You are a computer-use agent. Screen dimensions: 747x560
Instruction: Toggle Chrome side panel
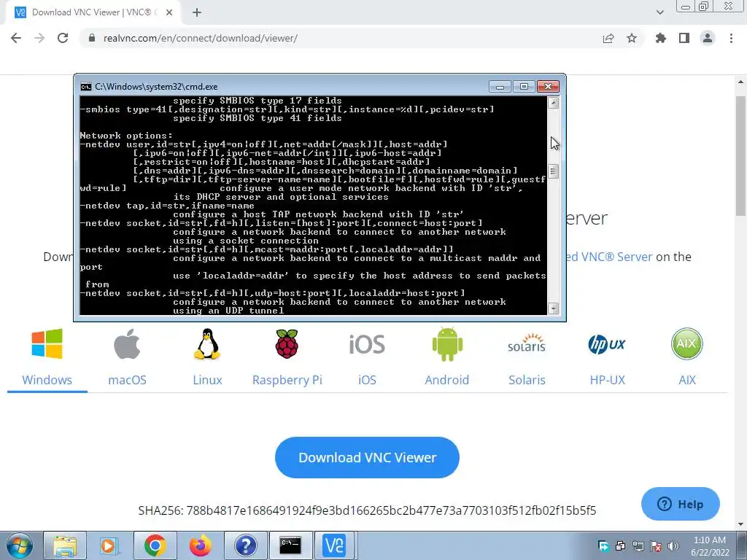684,38
